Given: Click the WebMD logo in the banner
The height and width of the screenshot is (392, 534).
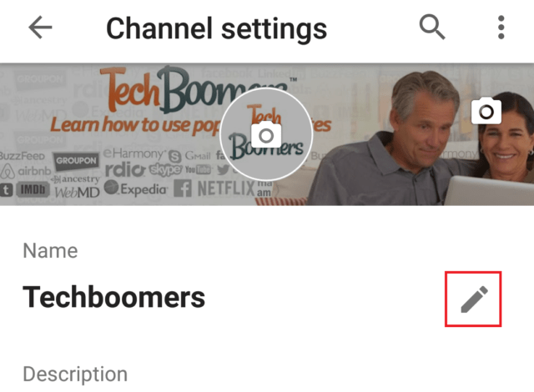Looking at the screenshot, I should 78,193.
